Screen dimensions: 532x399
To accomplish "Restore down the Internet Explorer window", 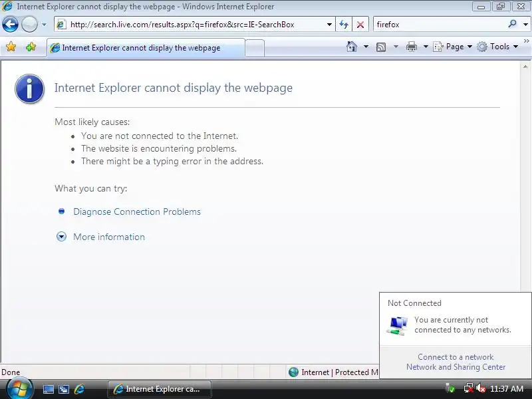I will (501, 6).
